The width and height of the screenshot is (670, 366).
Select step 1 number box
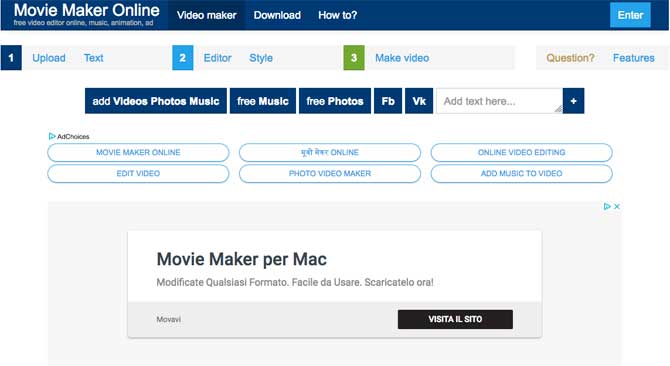[x=11, y=58]
